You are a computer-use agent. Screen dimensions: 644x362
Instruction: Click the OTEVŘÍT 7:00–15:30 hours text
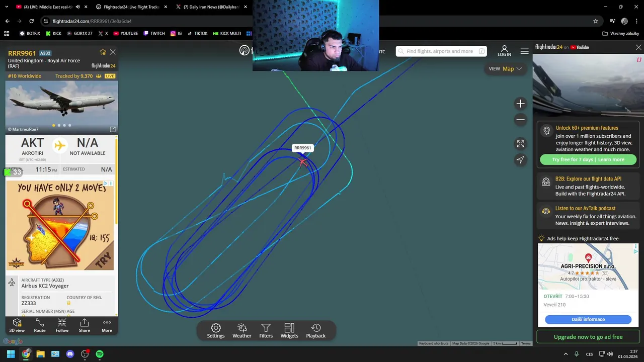[x=566, y=297]
